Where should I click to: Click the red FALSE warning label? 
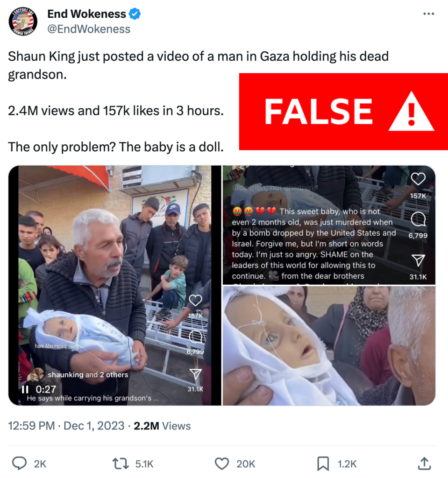(343, 112)
